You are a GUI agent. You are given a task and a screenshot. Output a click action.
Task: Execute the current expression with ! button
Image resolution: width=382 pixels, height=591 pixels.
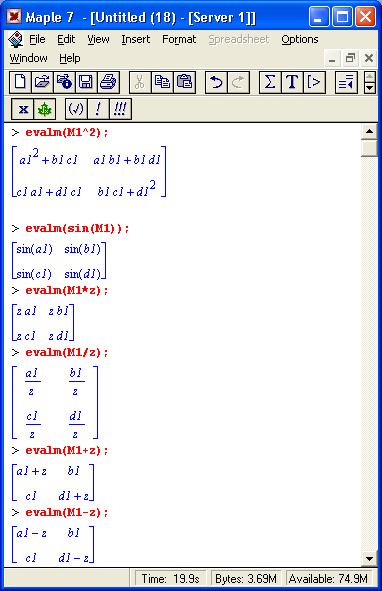coord(98,109)
